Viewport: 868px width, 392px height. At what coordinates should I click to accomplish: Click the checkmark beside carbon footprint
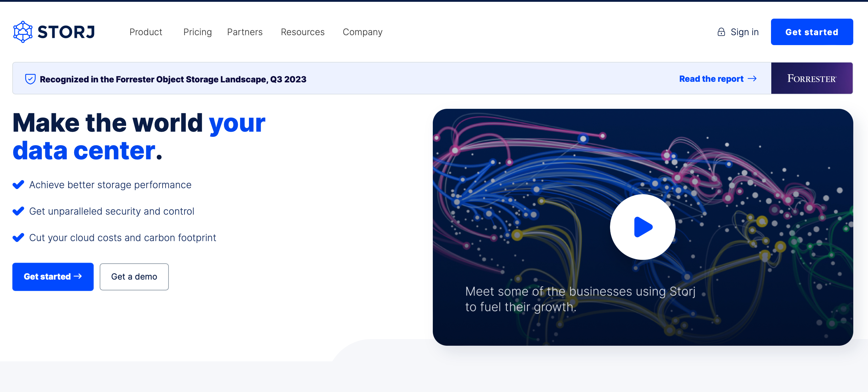coord(19,237)
